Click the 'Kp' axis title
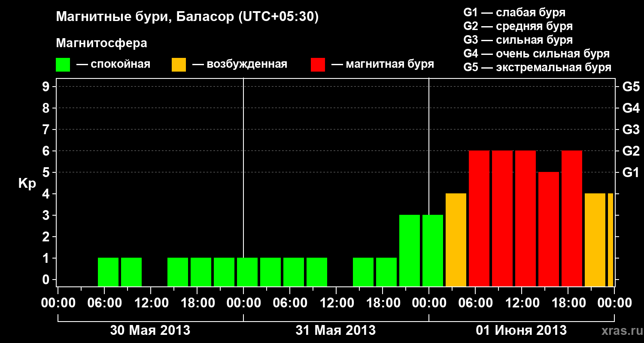The width and height of the screenshot is (644, 343). click(27, 184)
